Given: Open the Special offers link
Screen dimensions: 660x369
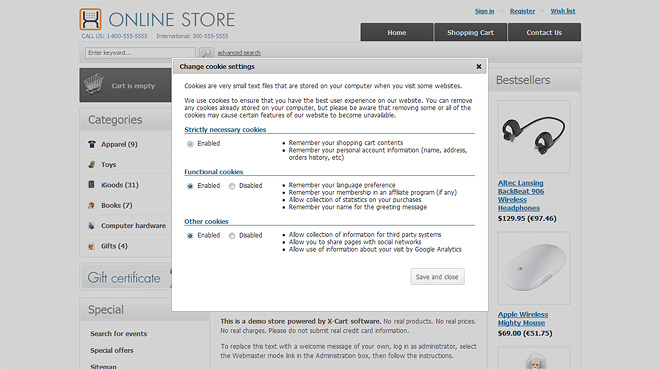Looking at the screenshot, I should [112, 350].
